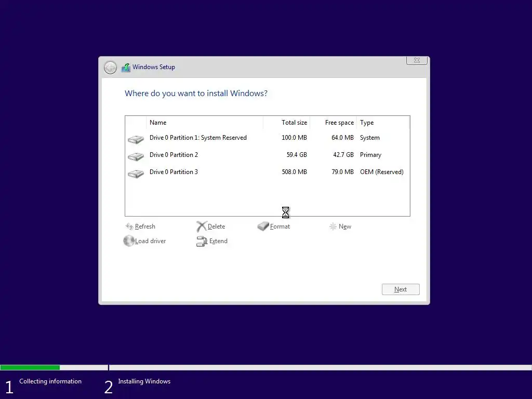Sort by the Type column header
This screenshot has height=399, width=532.
[383, 123]
